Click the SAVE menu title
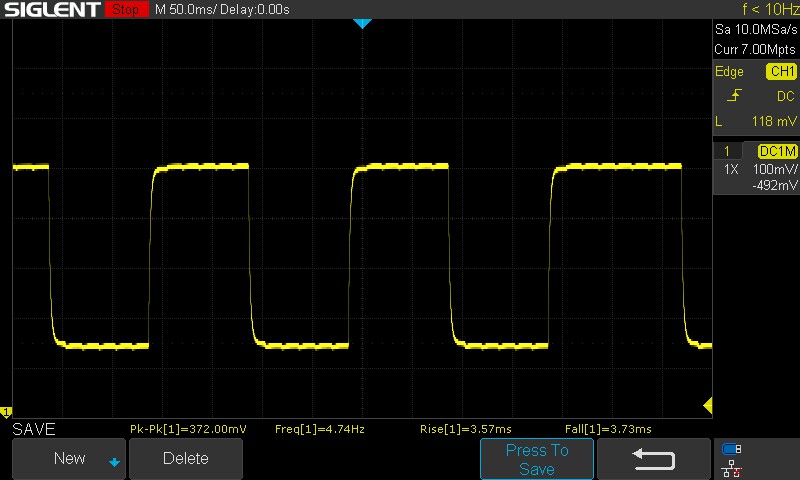 [x=34, y=429]
